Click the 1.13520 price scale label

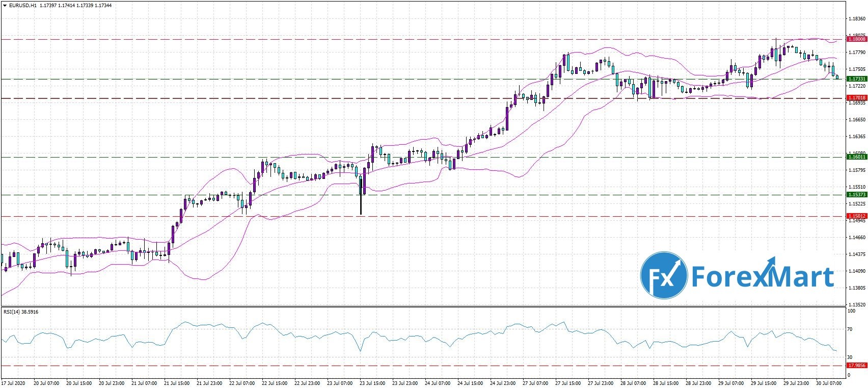click(x=857, y=304)
